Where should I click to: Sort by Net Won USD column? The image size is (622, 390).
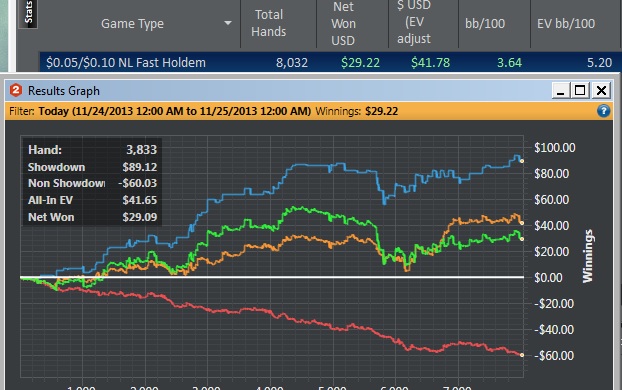pos(343,23)
